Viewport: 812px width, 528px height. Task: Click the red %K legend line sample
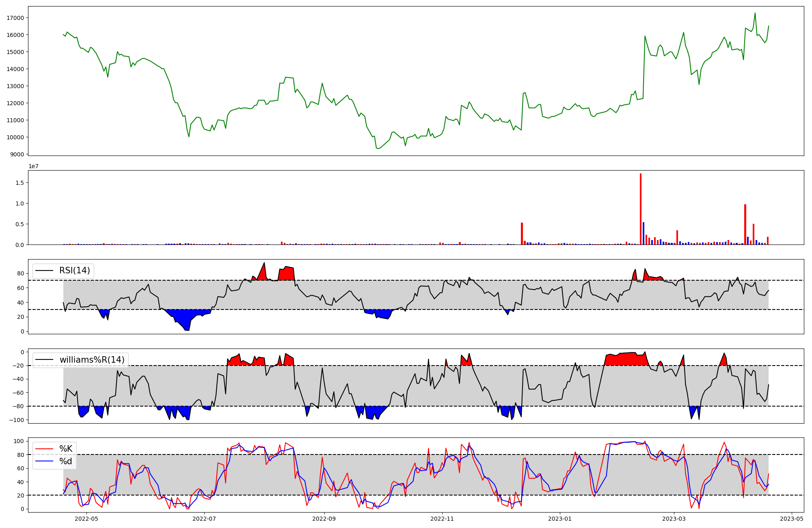(44, 449)
